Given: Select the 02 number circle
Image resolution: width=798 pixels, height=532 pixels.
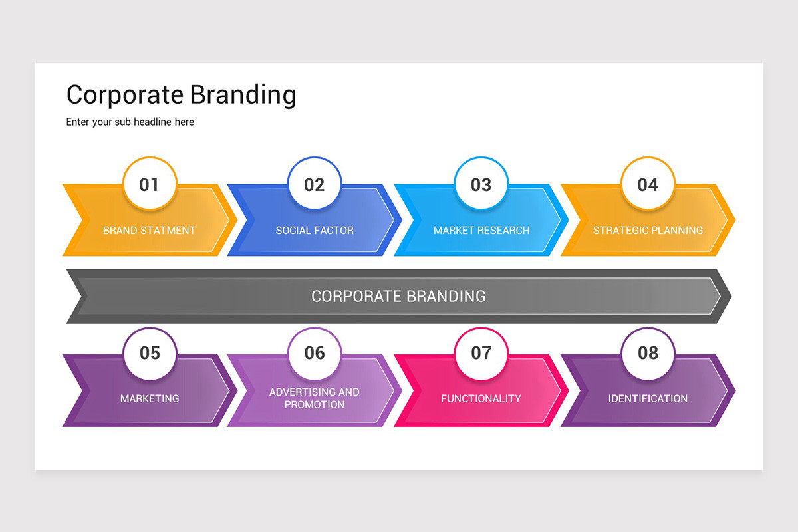Looking at the screenshot, I should [315, 184].
